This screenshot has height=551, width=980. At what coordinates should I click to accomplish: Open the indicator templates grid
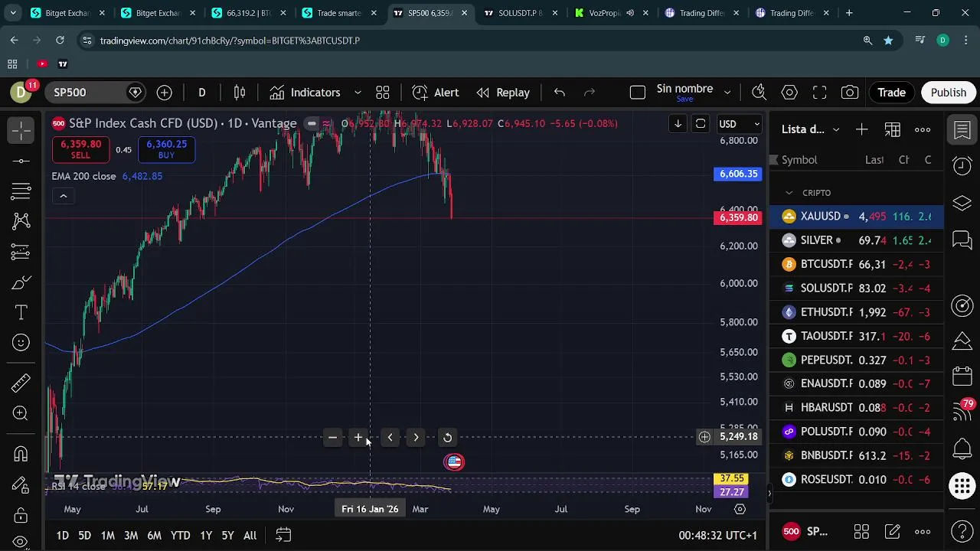point(383,93)
